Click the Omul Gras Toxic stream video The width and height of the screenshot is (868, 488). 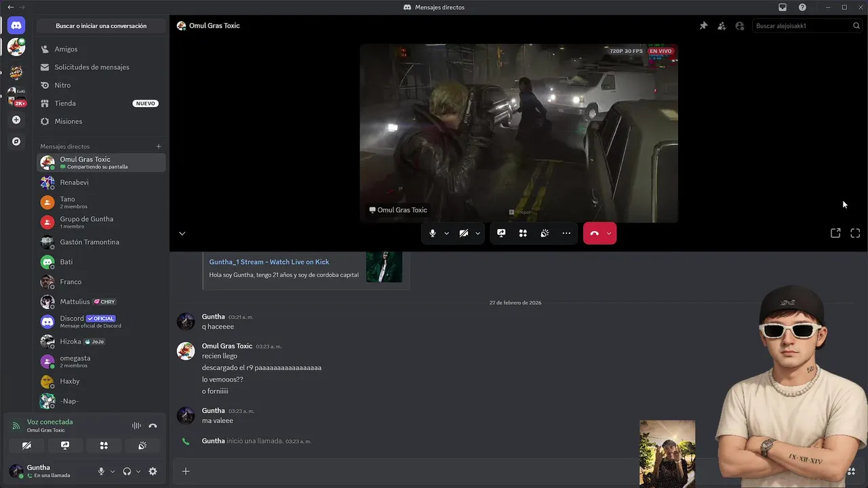[519, 133]
